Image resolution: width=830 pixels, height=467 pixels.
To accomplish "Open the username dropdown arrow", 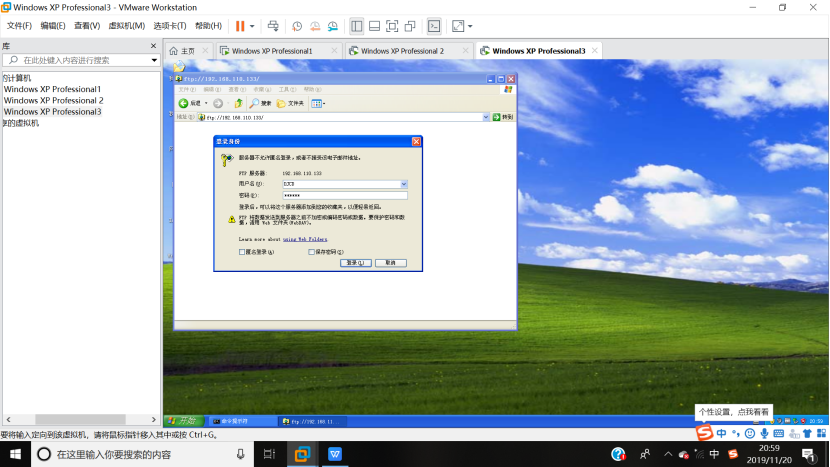I will 404,184.
